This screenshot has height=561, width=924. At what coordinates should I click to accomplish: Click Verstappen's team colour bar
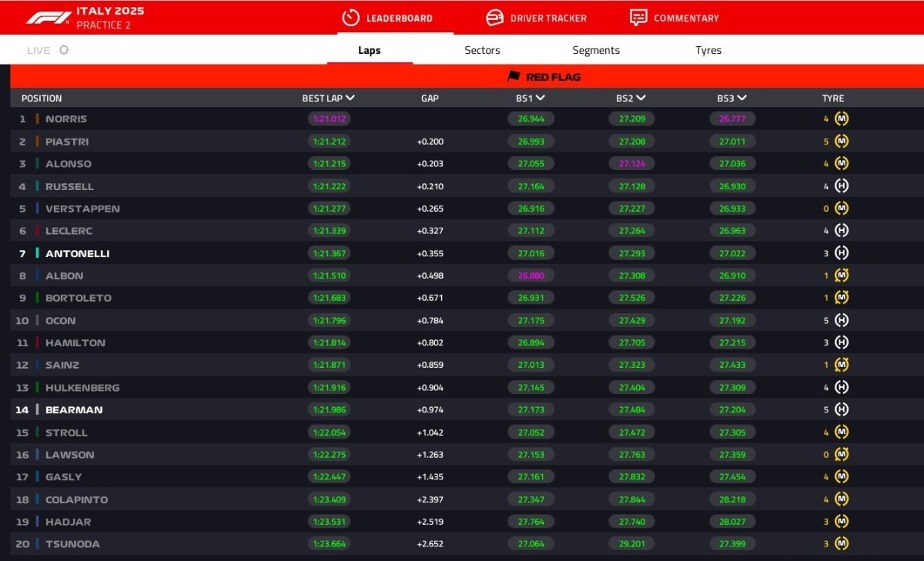tap(37, 209)
